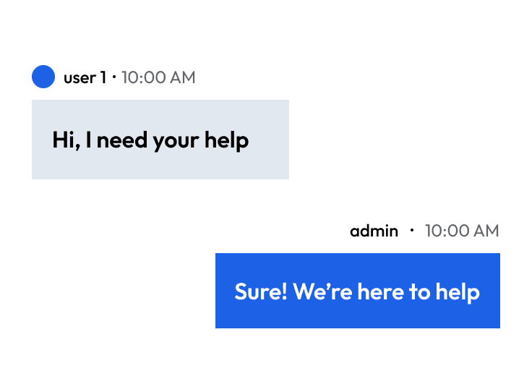The height and width of the screenshot is (392, 532).
Task: Click the admin's 10:00 AM timestamp
Action: pos(462,231)
